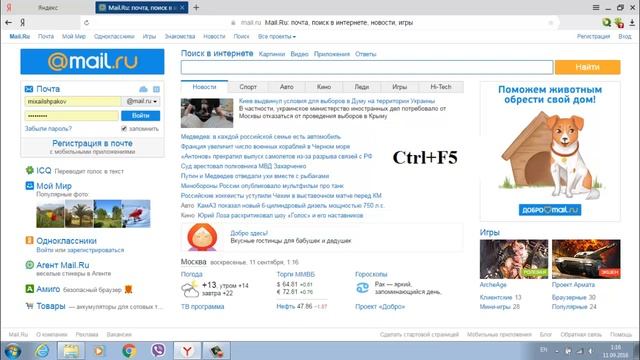Open the @mail.ru domain dropdown
Viewport: 640px width, 360px height.
pos(142,101)
